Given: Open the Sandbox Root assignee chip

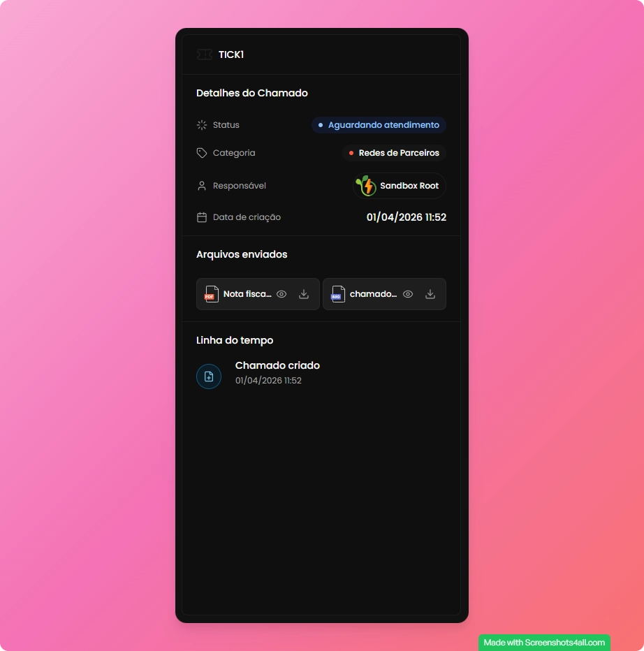Looking at the screenshot, I should click(400, 186).
